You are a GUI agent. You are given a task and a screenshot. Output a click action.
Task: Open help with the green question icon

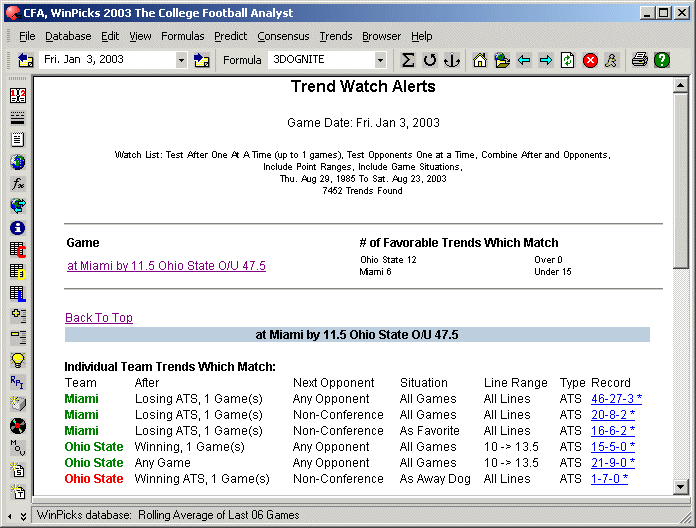pyautogui.click(x=661, y=60)
